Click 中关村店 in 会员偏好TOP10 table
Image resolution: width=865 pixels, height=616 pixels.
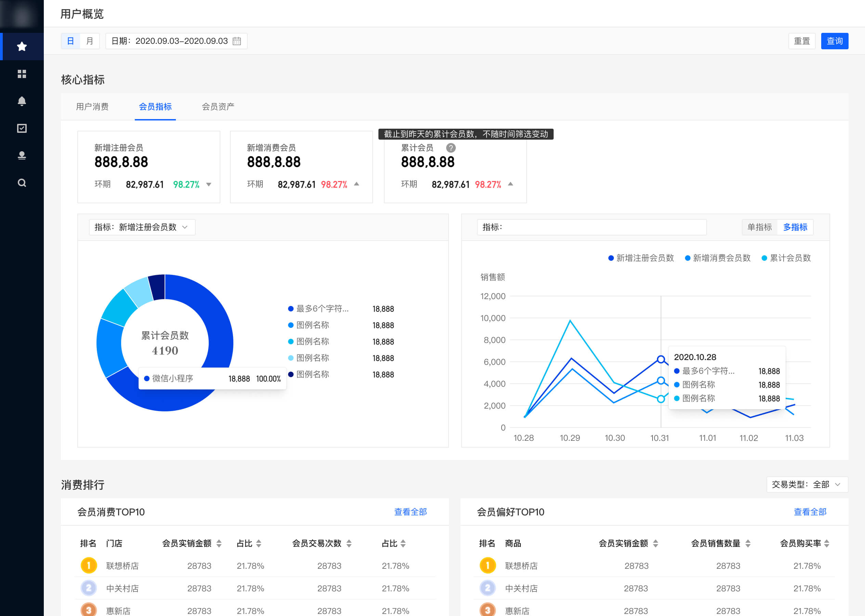pos(521,588)
